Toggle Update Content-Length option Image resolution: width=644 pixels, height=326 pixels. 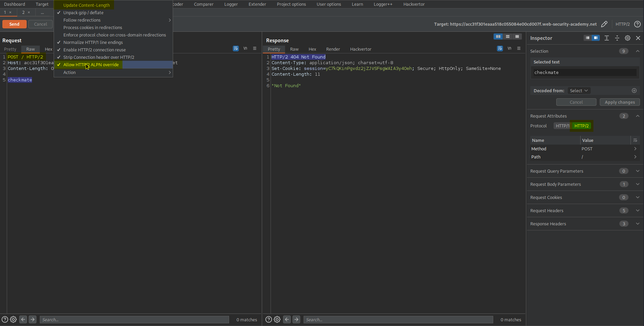click(x=113, y=5)
